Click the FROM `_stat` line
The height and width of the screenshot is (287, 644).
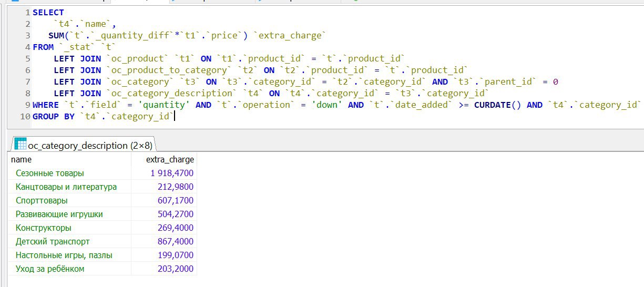[74, 47]
